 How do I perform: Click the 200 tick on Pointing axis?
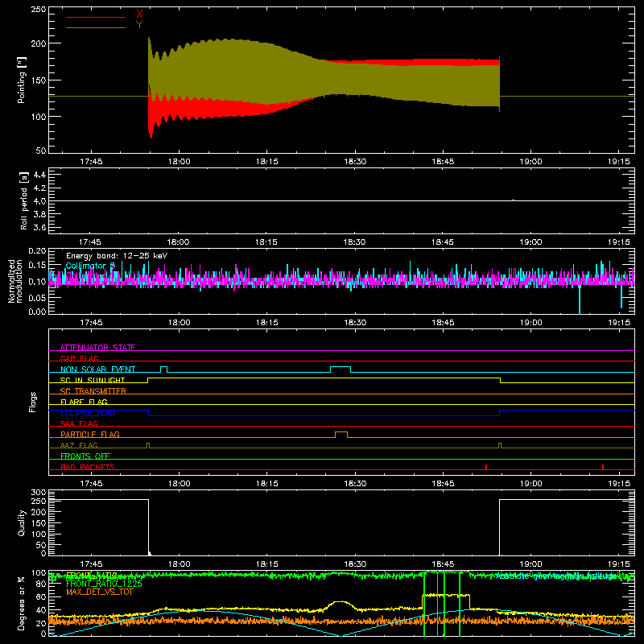(x=38, y=43)
